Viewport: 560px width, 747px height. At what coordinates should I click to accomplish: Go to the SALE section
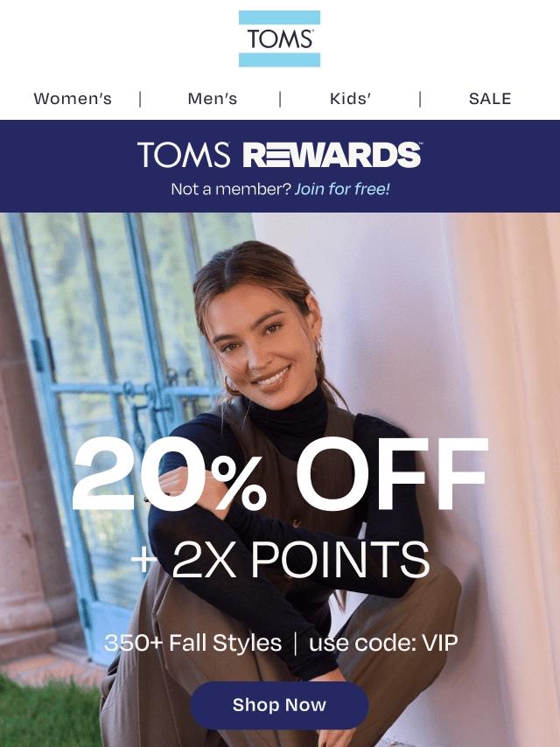(490, 99)
